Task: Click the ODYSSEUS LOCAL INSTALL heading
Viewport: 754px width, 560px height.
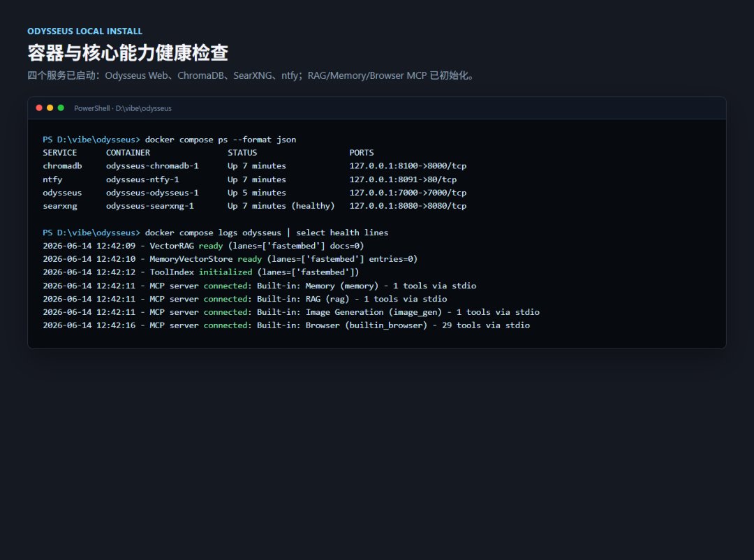Action: [x=84, y=31]
